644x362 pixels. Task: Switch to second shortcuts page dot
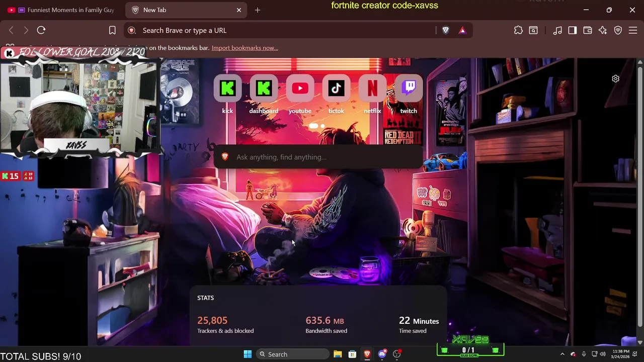tap(323, 126)
